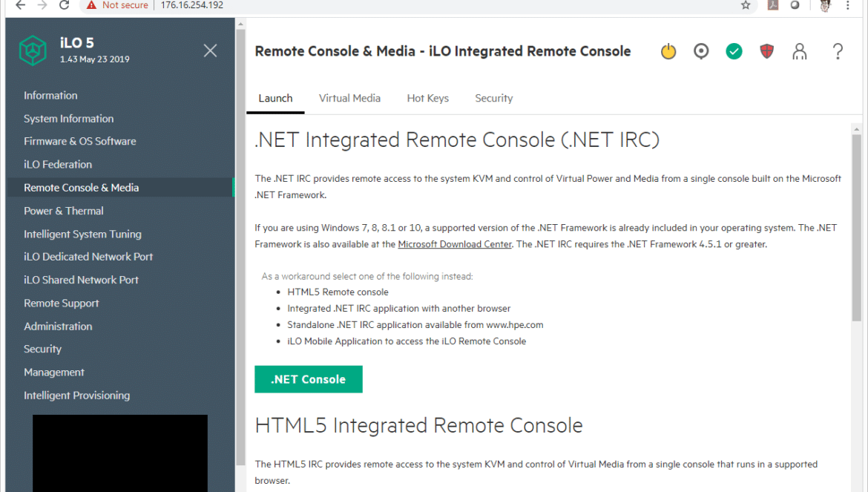
Task: Click the Standalone .NET IRC application bullet
Action: pos(415,325)
